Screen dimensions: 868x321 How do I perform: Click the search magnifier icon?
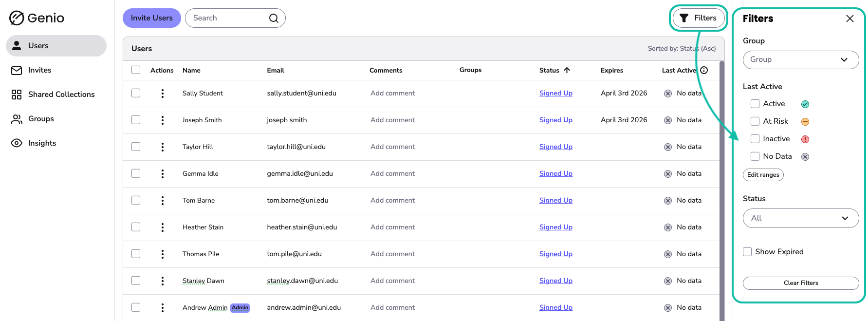[274, 18]
